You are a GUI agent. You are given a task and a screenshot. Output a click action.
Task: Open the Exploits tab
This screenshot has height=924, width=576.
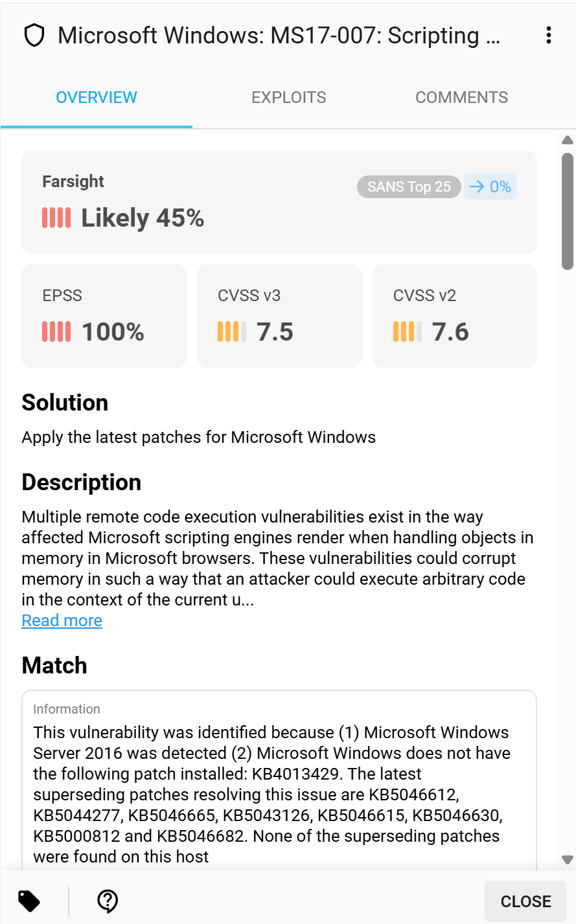pyautogui.click(x=288, y=98)
